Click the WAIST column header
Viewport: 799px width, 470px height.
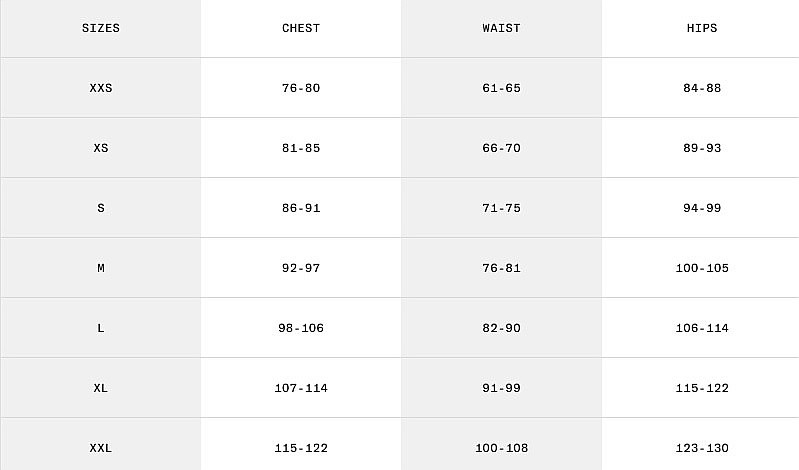[501, 28]
